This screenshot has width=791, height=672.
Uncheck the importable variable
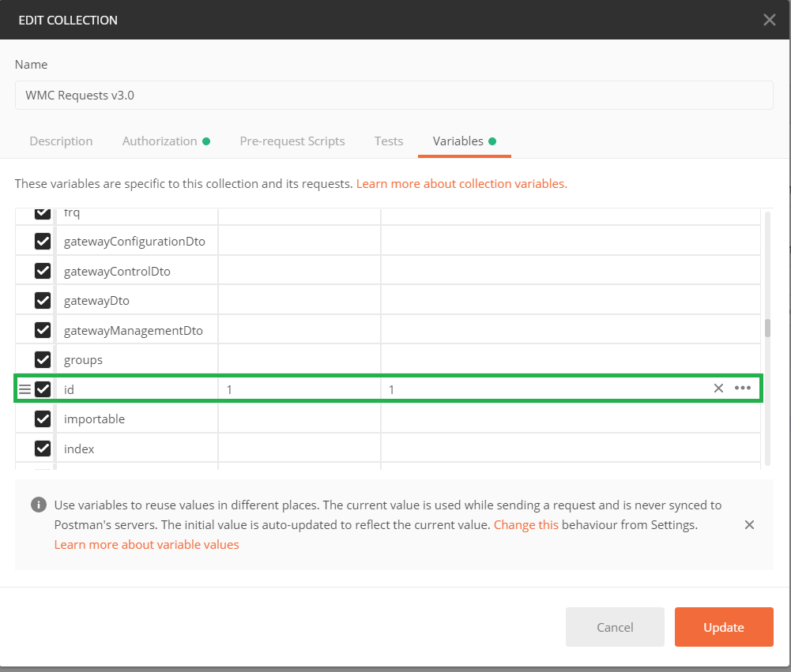tap(43, 419)
